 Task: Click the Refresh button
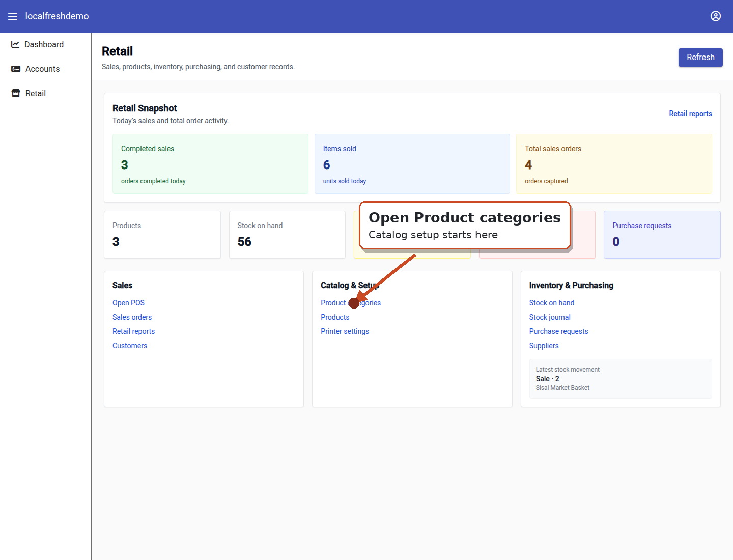pos(700,58)
